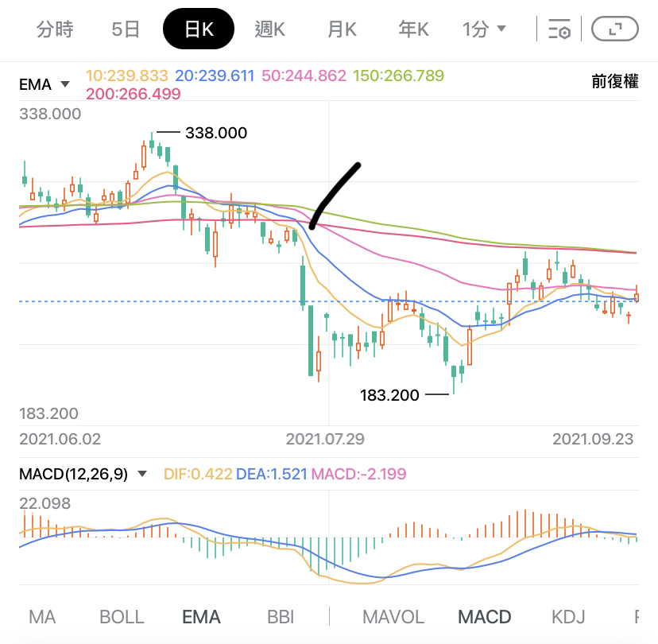Image resolution: width=658 pixels, height=644 pixels.
Task: Toggle the MA main indicator
Action: (42, 616)
